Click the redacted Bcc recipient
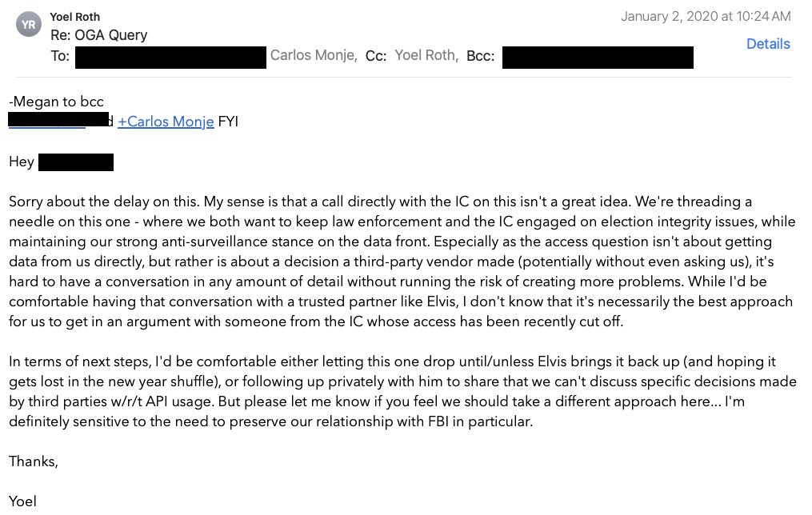812x515 pixels. tap(598, 56)
